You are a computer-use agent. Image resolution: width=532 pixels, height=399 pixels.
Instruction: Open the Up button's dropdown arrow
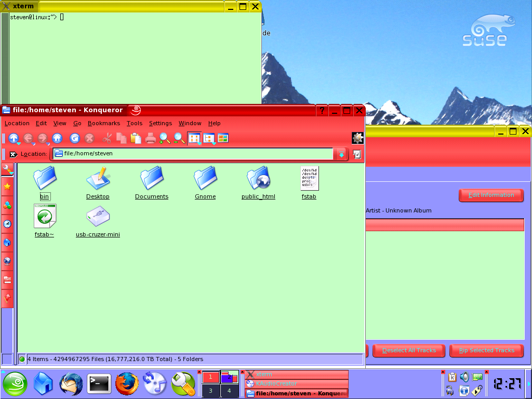(x=19, y=143)
